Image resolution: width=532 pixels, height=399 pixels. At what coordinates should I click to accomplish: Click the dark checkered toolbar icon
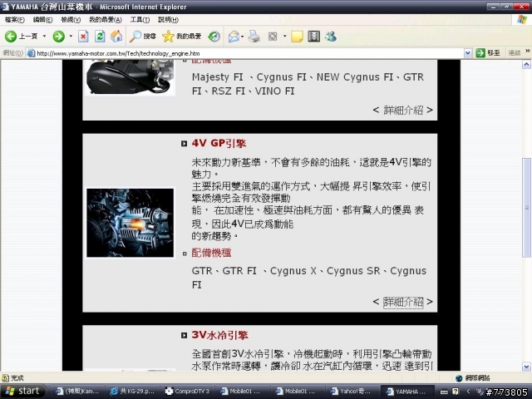click(x=314, y=37)
